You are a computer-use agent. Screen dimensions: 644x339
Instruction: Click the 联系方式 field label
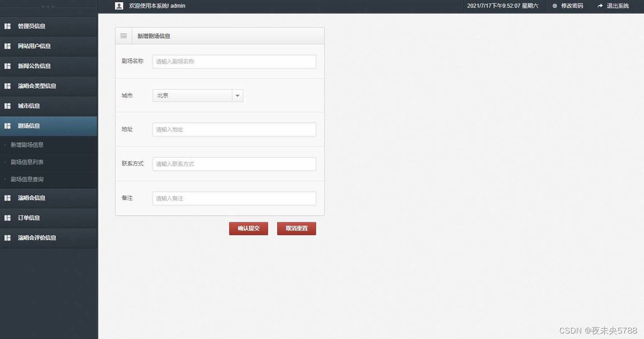tap(133, 164)
